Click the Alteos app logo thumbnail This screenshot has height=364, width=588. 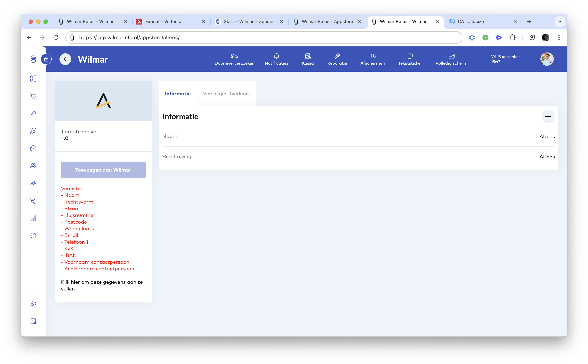[x=103, y=101]
